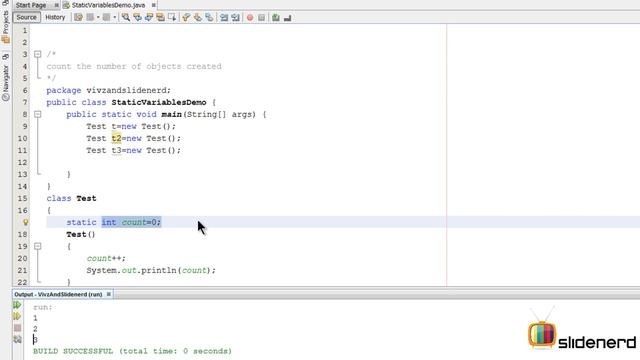Click Find Next Occurrence icon
The height and width of the screenshot is (360, 640).
click(x=149, y=18)
